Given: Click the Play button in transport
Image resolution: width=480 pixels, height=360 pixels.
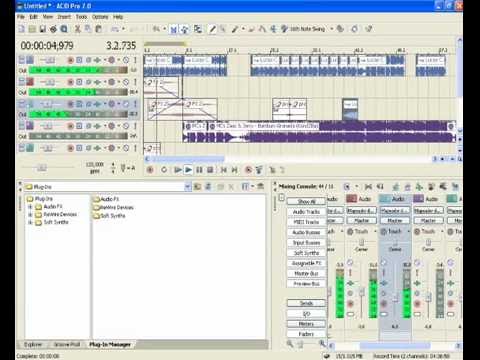Looking at the screenshot, I should click(x=188, y=170).
